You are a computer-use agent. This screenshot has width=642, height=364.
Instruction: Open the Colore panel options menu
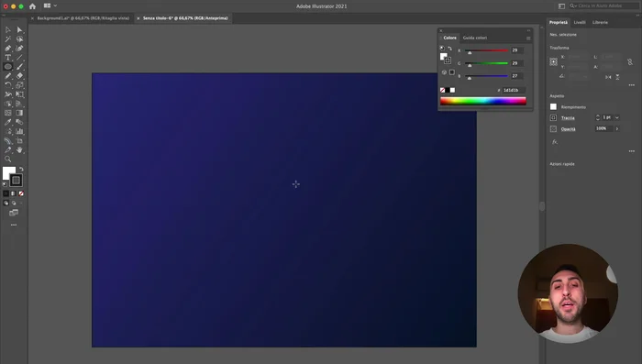[528, 39]
